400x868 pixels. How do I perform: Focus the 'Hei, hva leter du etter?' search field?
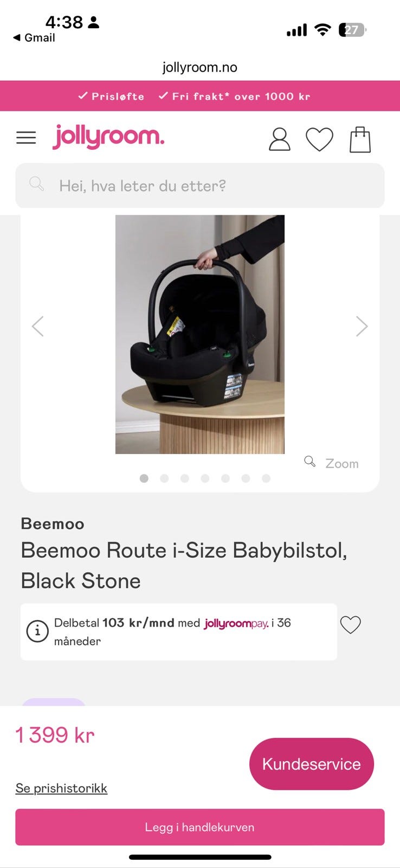[200, 186]
